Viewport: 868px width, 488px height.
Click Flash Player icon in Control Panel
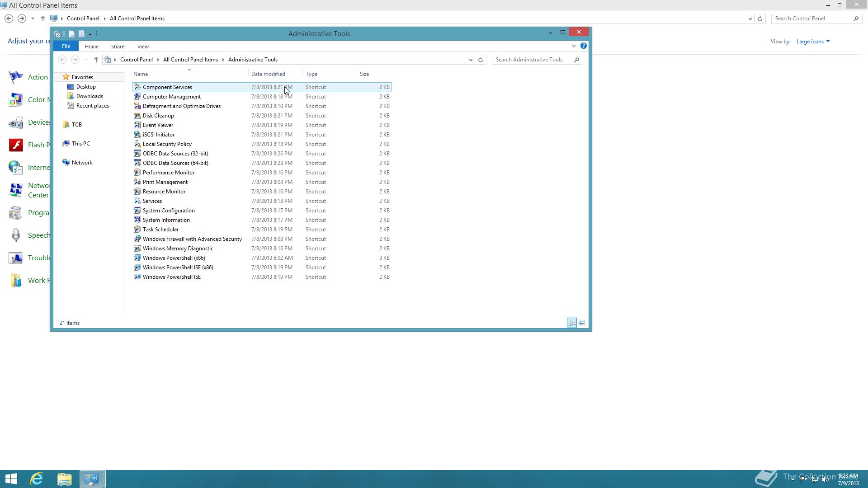coord(16,145)
